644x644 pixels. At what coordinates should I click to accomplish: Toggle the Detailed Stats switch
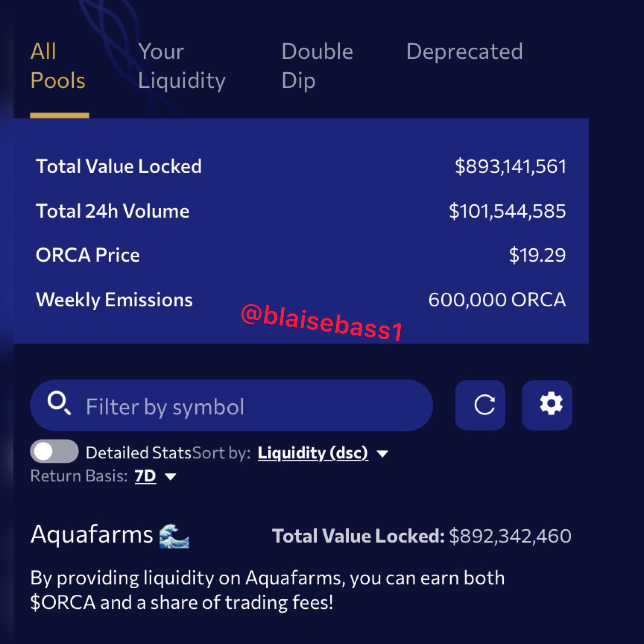(x=54, y=451)
